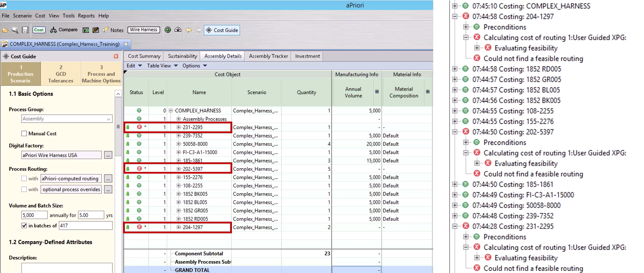The height and width of the screenshot is (273, 644).
Task: Open the Reports menu
Action: [x=86, y=16]
